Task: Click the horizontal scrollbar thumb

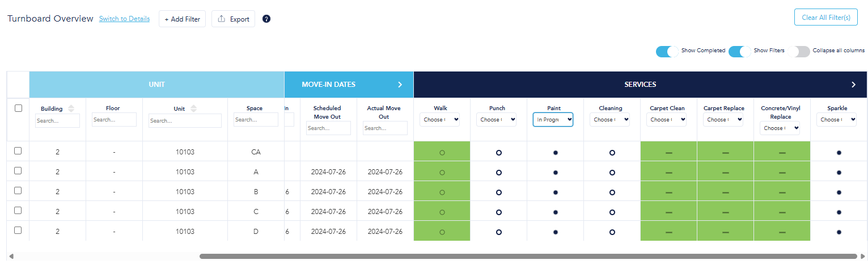Action: 528,257
